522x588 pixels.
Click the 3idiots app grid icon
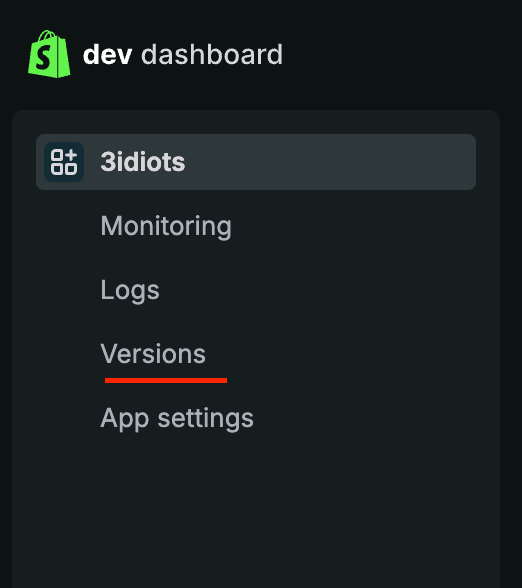pyautogui.click(x=64, y=162)
